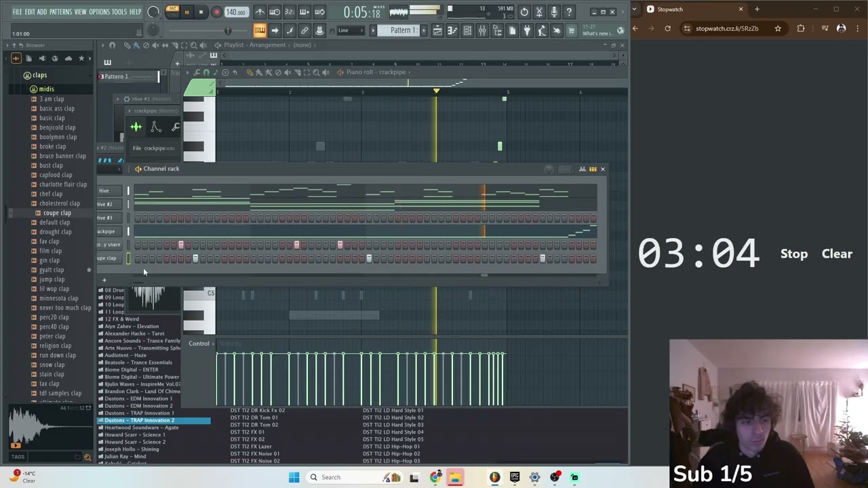Open the OPTIONS menu
The height and width of the screenshot is (488, 868).
[99, 12]
